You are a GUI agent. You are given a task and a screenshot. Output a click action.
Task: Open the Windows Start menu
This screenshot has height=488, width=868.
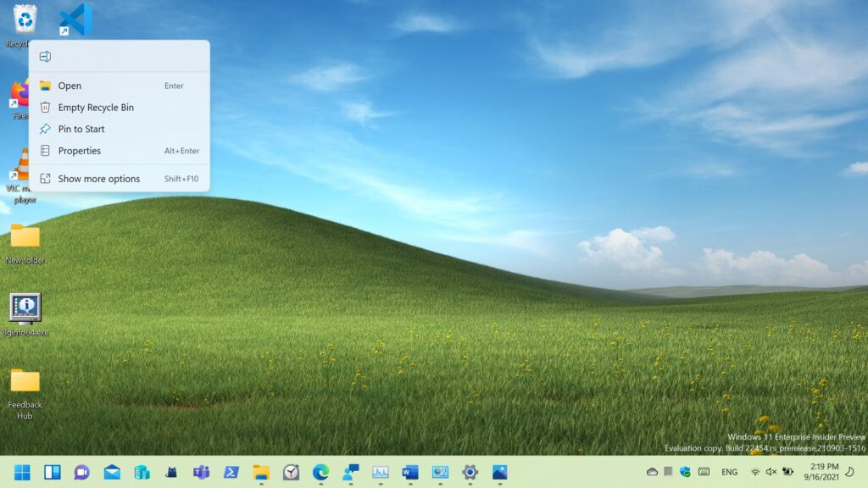(22, 472)
